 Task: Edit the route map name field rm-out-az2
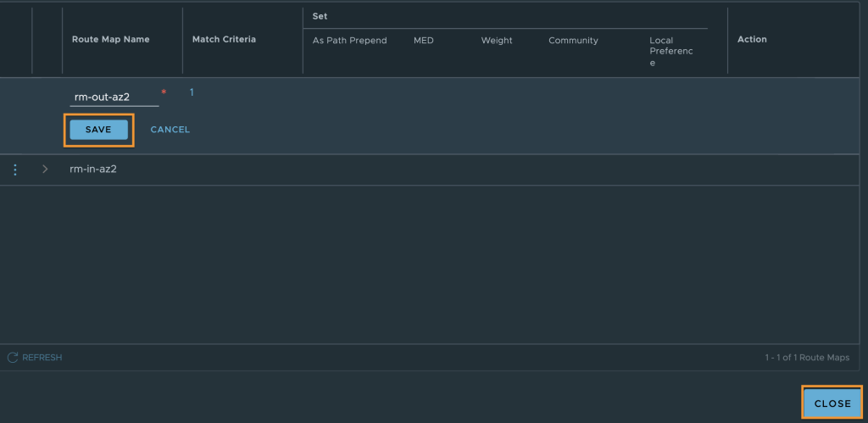(x=114, y=97)
